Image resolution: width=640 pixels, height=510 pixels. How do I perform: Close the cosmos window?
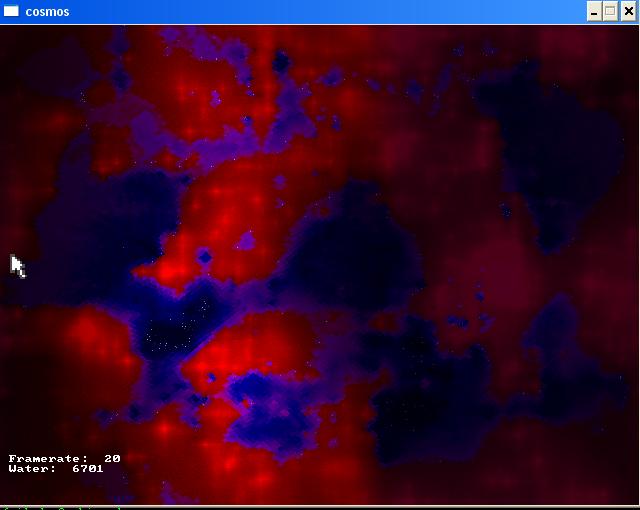tap(627, 12)
